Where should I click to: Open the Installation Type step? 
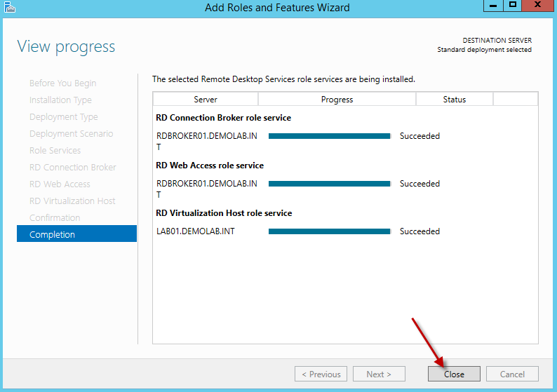(x=60, y=100)
